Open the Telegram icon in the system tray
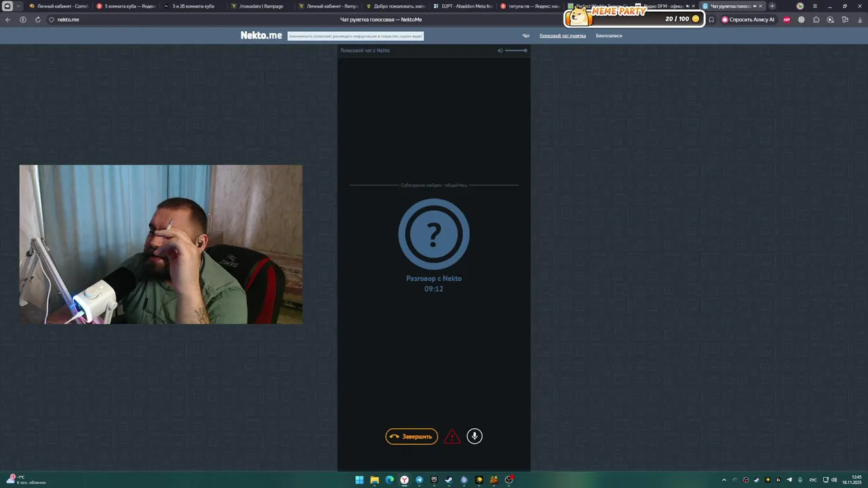The width and height of the screenshot is (868, 488). click(789, 480)
